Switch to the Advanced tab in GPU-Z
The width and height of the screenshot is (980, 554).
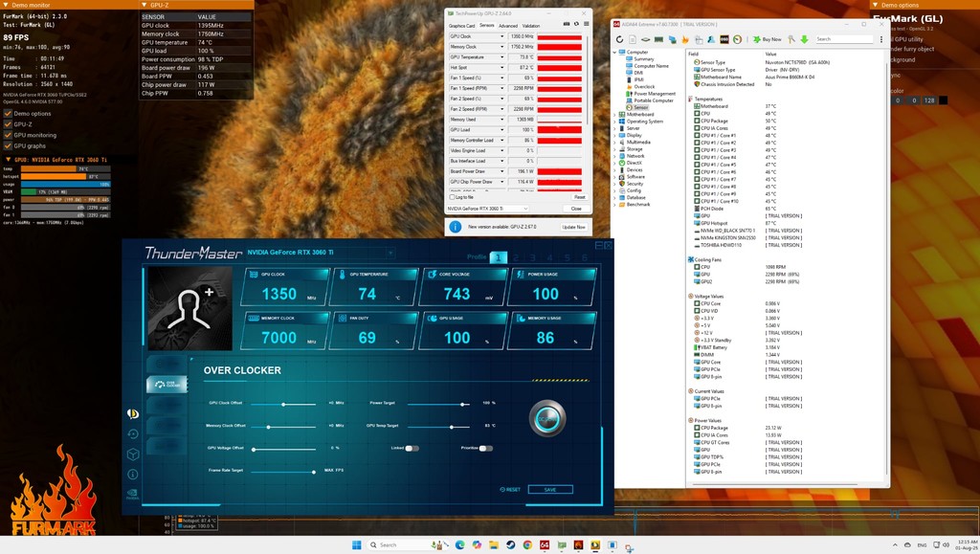point(508,26)
